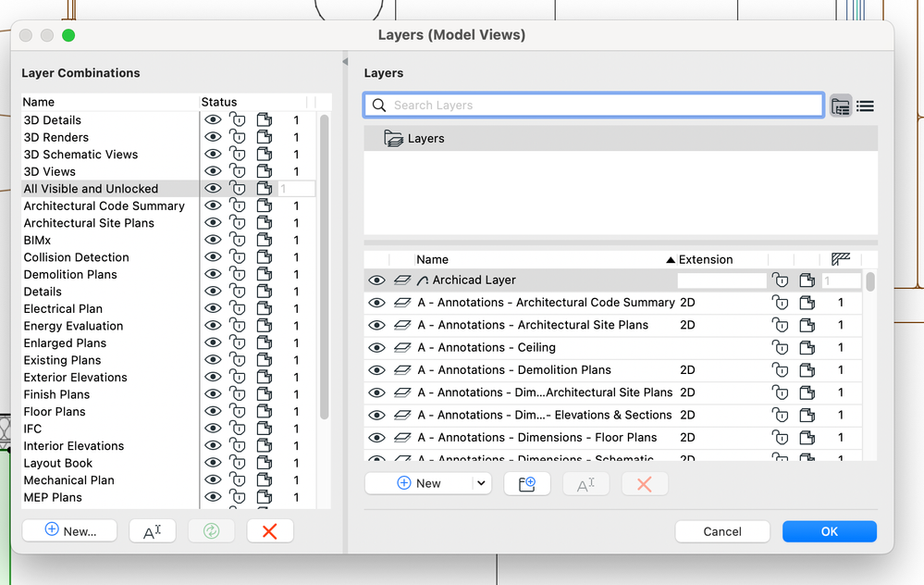Viewport: 924px width, 585px height.
Task: Toggle visibility of A - Annotations - Demolition Plans
Action: (376, 370)
